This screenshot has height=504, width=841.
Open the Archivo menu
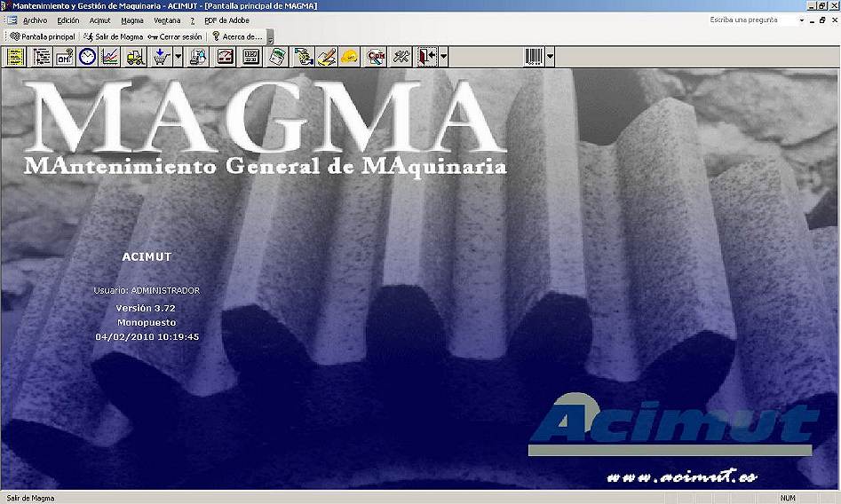[x=35, y=20]
